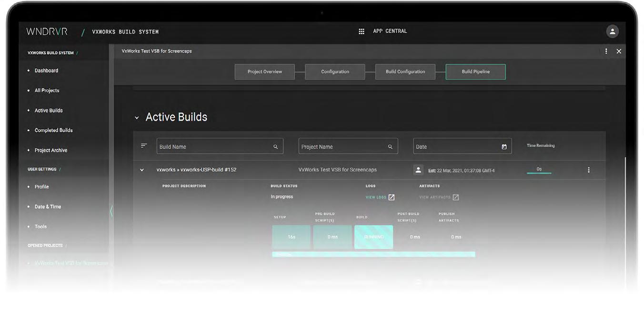Focus the Date filter field

462,146
